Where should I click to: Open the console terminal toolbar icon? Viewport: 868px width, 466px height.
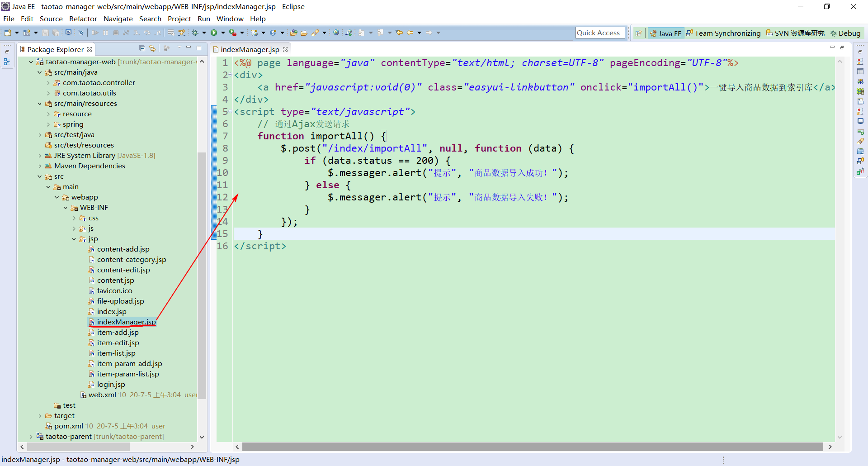[x=68, y=33]
